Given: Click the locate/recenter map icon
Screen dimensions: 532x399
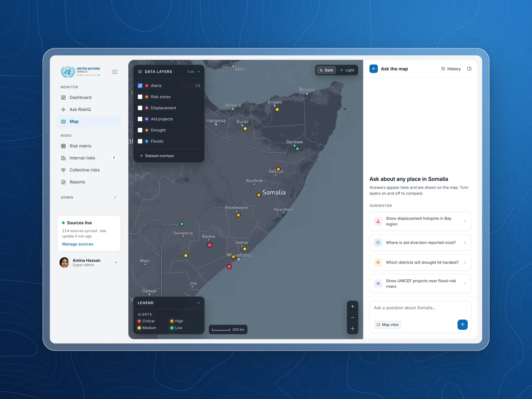Looking at the screenshot, I should 352,329.
